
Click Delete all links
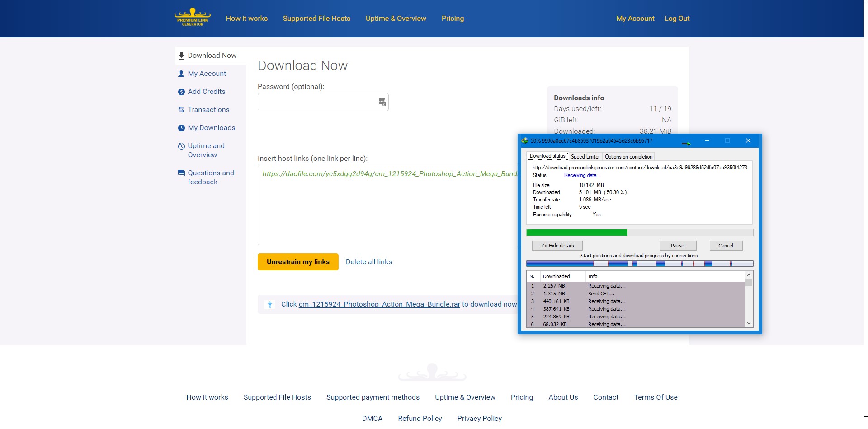click(x=368, y=262)
